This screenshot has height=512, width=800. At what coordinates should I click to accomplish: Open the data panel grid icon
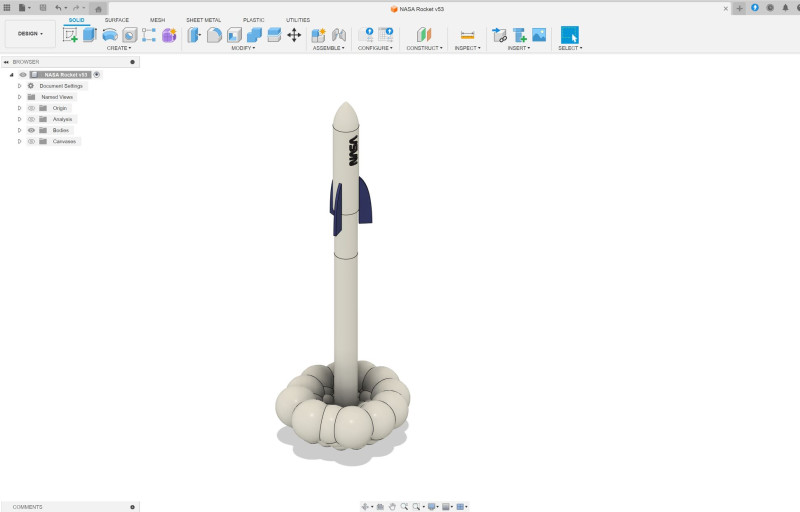coord(7,8)
